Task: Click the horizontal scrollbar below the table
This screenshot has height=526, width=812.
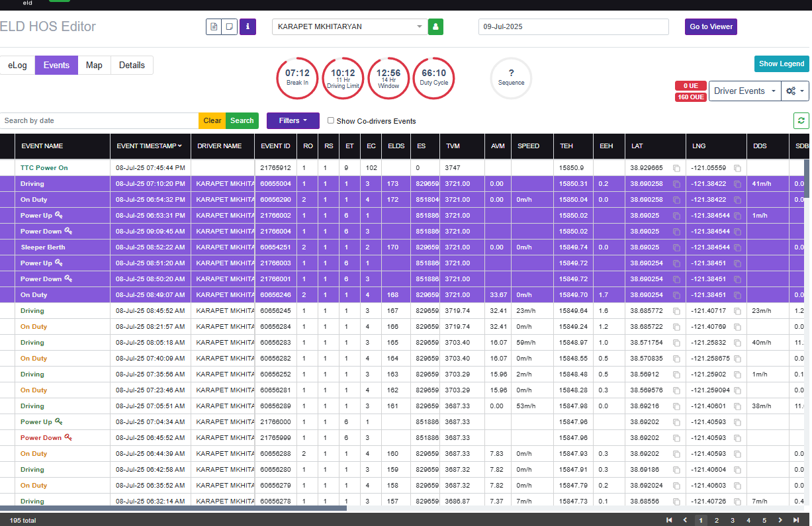Action: point(173,508)
